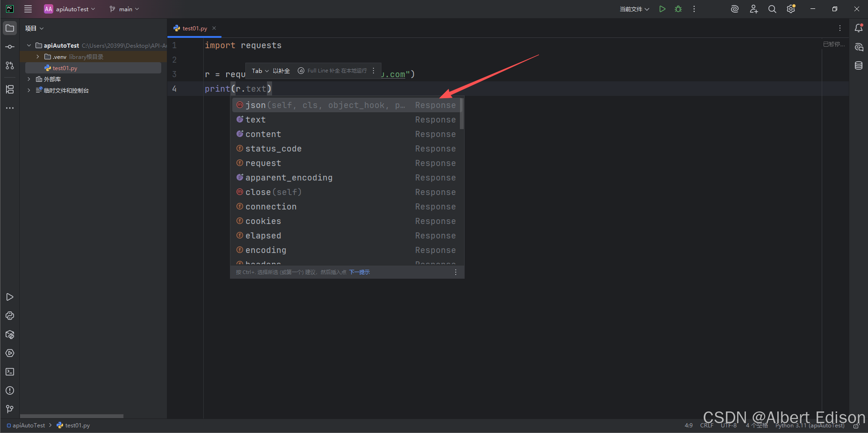The height and width of the screenshot is (433, 868).
Task: Choose text completion suggestion
Action: (346, 120)
